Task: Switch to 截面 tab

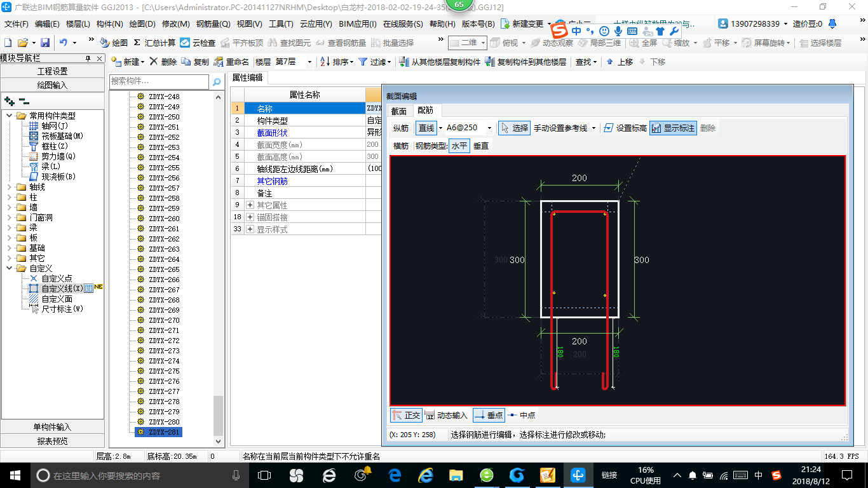Action: [398, 111]
